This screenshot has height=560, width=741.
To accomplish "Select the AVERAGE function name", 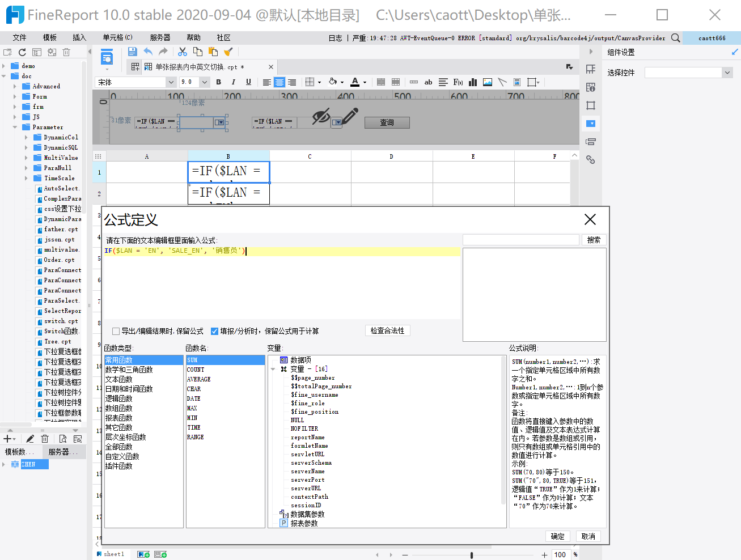I will pos(199,379).
